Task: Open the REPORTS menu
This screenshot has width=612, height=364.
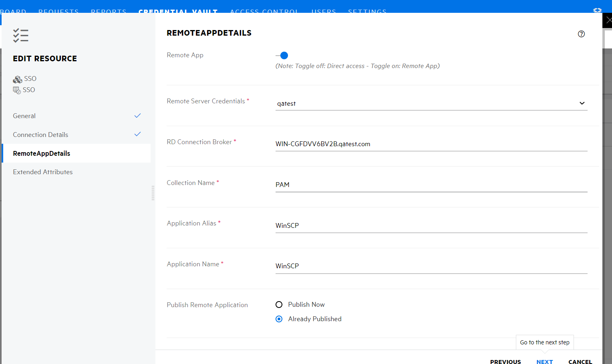Action: point(109,12)
